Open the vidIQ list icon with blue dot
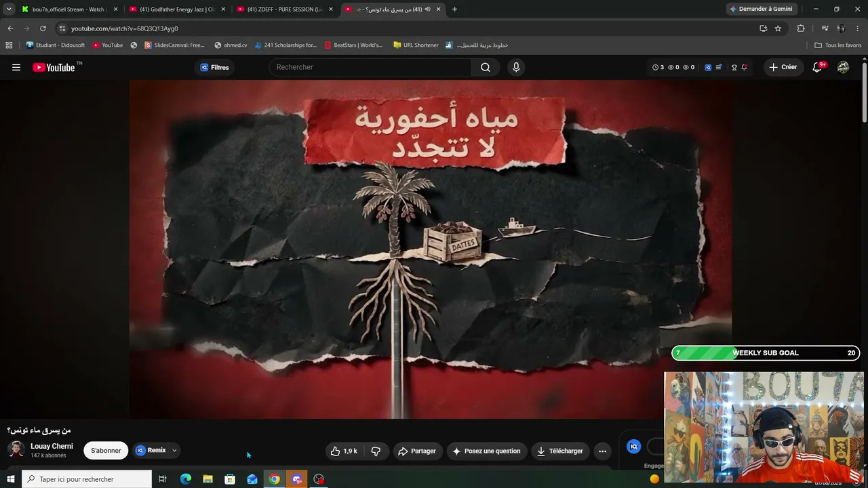Screen dimensions: 868x488 tap(719, 67)
